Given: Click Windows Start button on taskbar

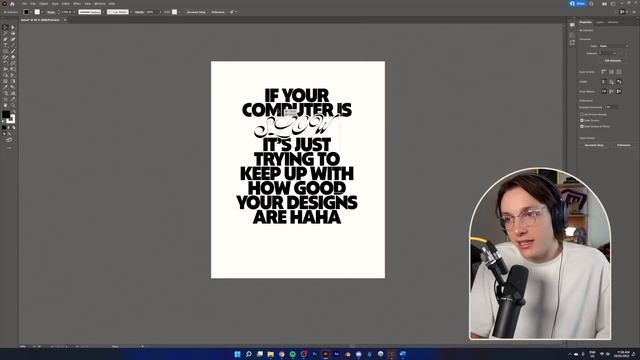Looking at the screenshot, I should click(237, 354).
